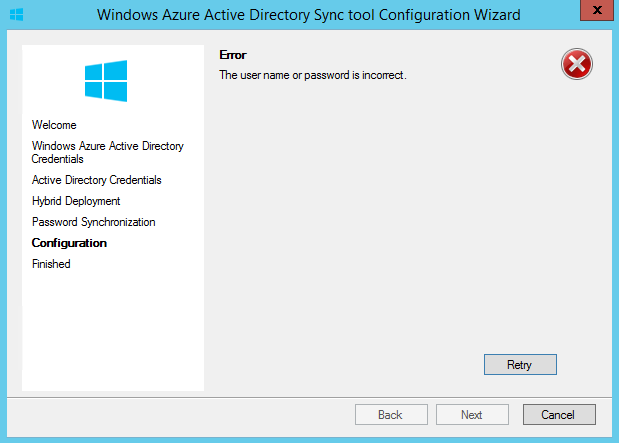
Task: Click the bold Error heading
Action: pos(232,55)
